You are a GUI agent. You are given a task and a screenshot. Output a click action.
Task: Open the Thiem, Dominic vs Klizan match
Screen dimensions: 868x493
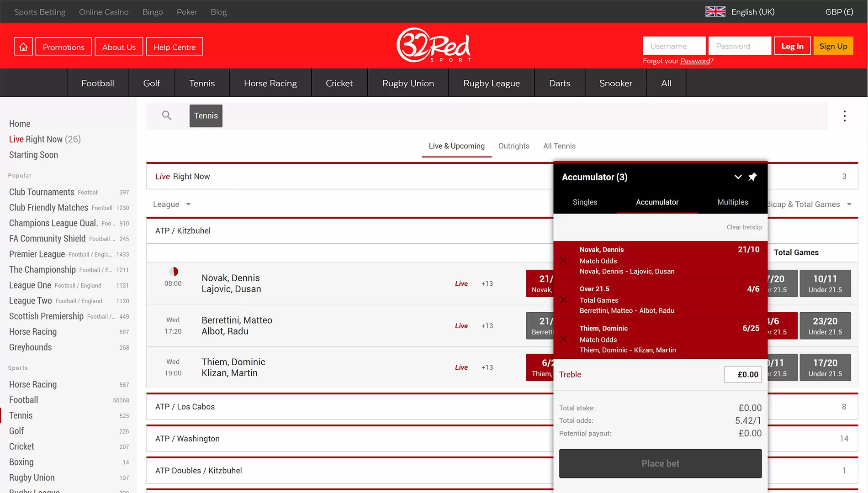[x=233, y=367]
